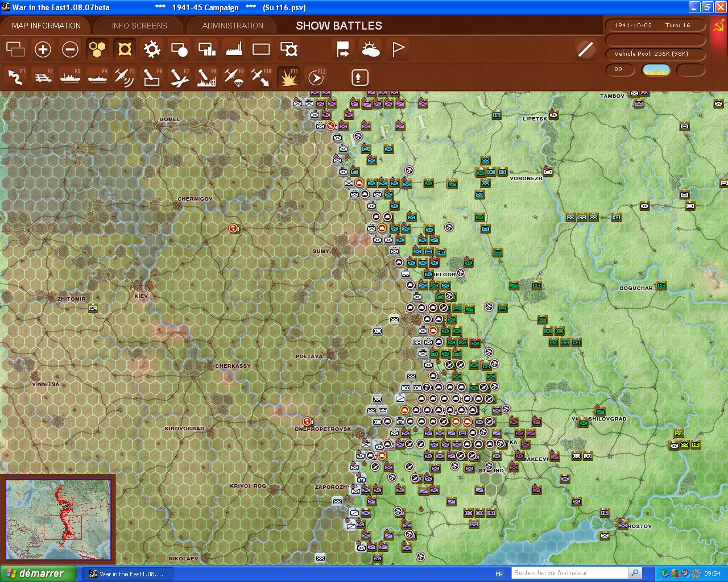This screenshot has width=728, height=582.
Task: Click the rectangle-with-gear map icon
Action: pos(289,49)
